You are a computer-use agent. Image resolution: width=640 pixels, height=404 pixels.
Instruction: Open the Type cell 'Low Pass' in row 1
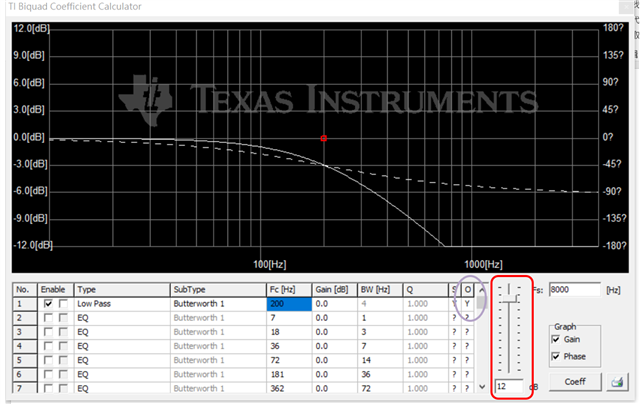[x=122, y=304]
